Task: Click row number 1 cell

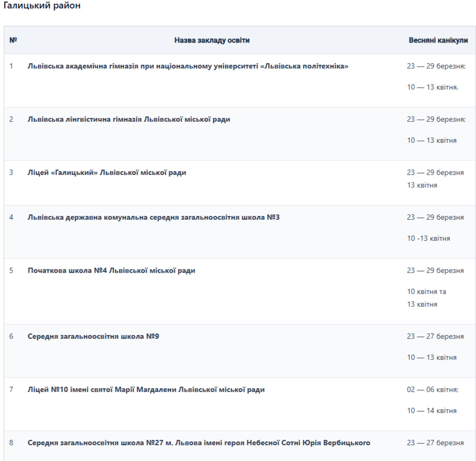Action: coord(11,66)
